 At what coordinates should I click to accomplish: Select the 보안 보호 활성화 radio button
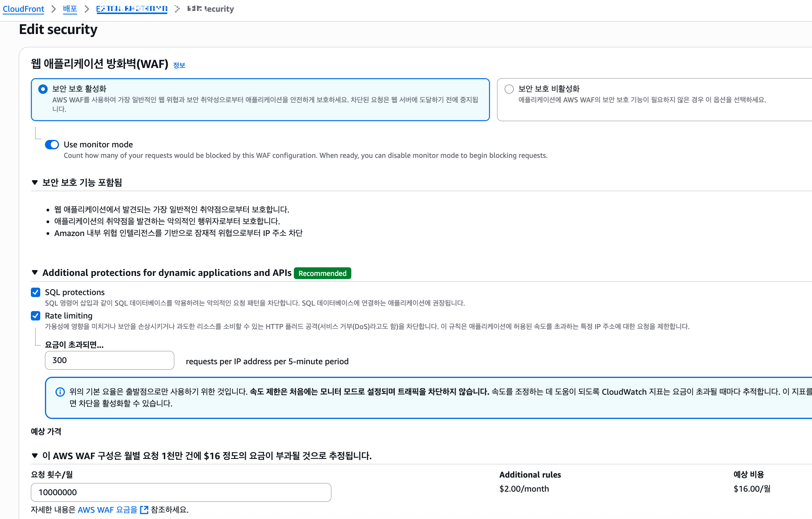(43, 89)
